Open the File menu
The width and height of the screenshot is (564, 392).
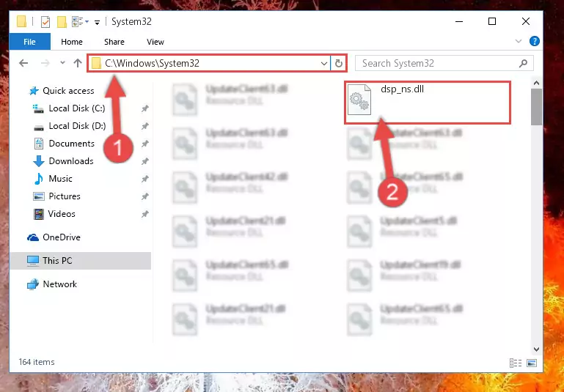point(29,42)
